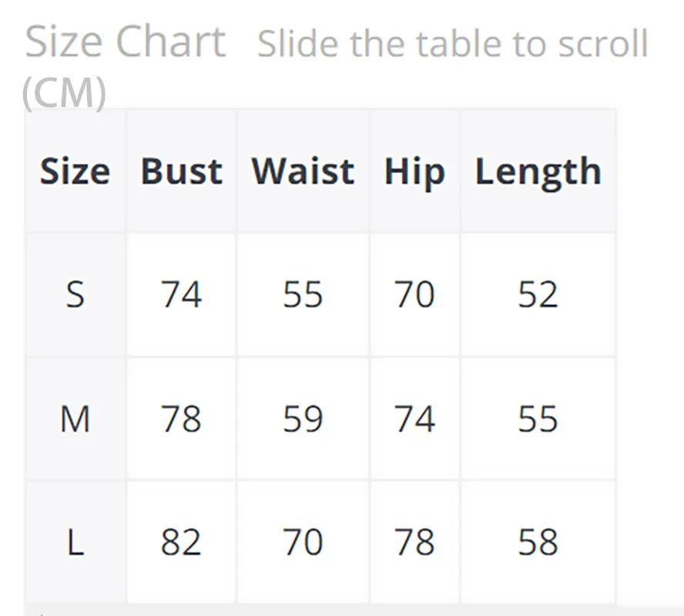Click the Hip column header

click(x=414, y=171)
